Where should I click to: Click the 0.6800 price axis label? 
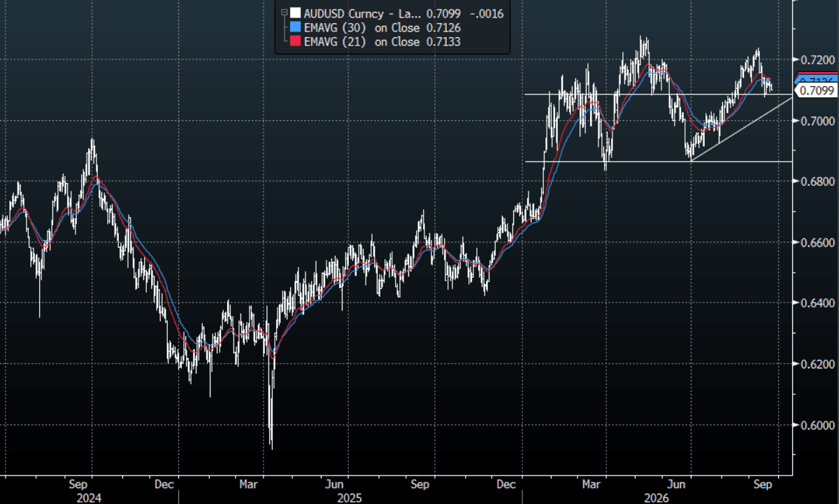point(817,182)
